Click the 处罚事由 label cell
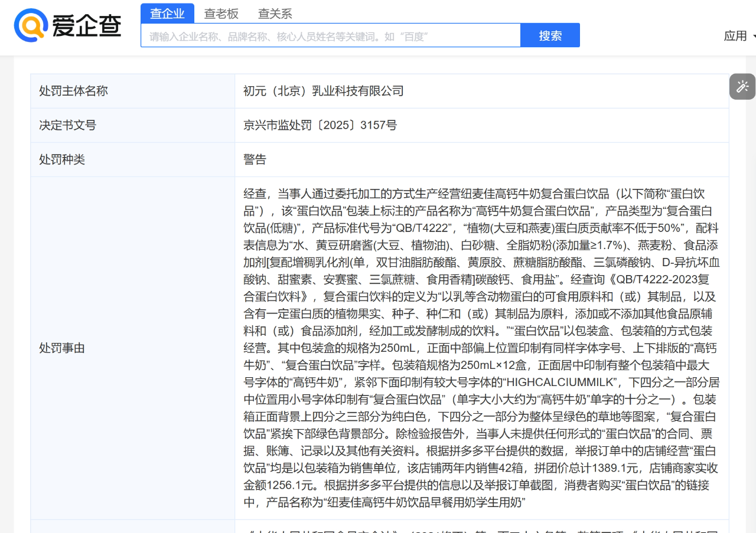This screenshot has height=533, width=756. click(133, 348)
